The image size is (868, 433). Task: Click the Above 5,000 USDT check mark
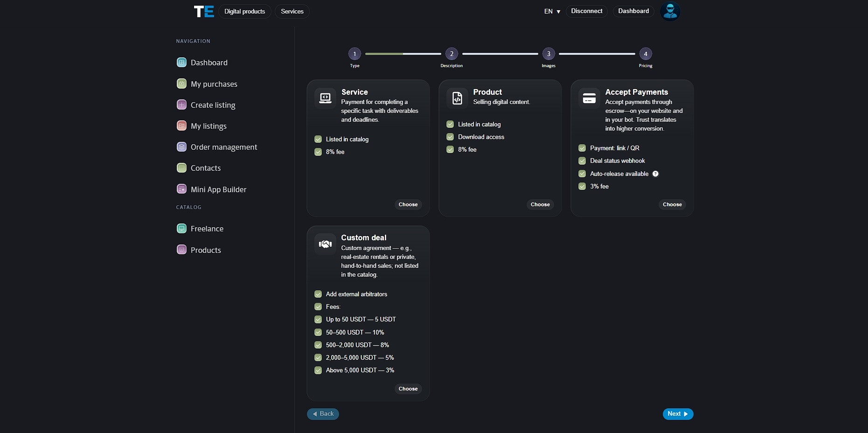[x=318, y=370]
